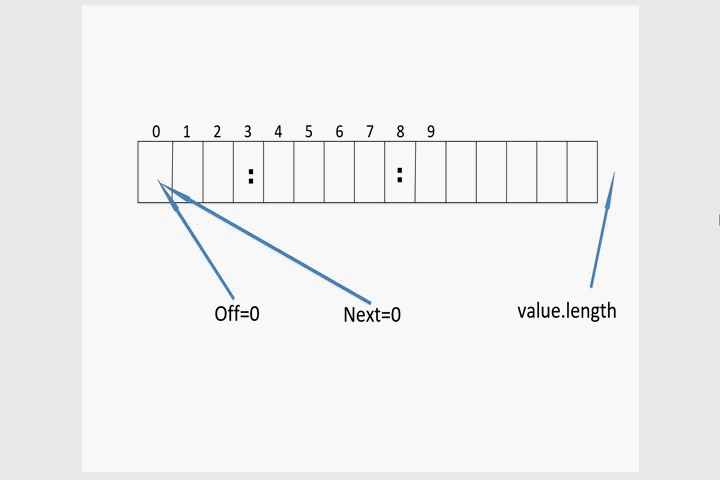
Task: Click the arrow above the value.length label
Action: pos(602,230)
